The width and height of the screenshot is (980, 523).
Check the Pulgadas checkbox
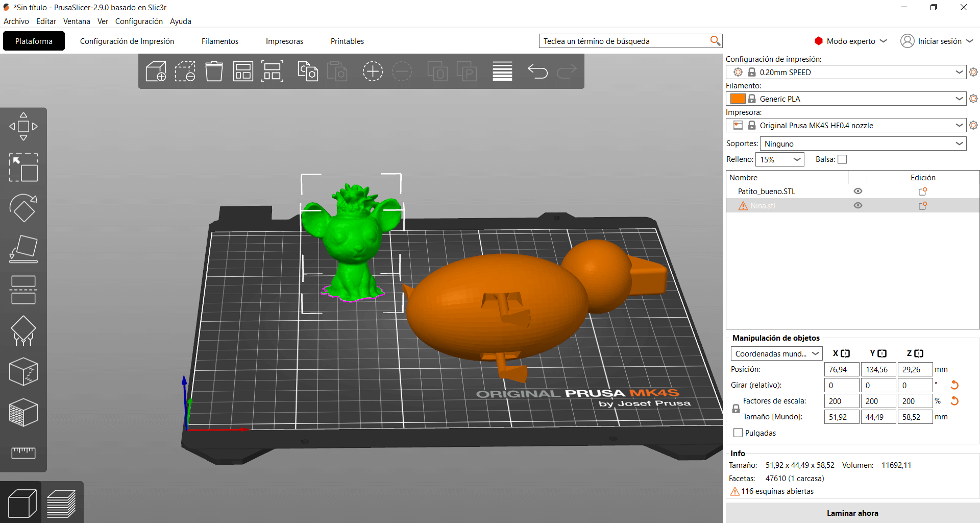pos(738,433)
